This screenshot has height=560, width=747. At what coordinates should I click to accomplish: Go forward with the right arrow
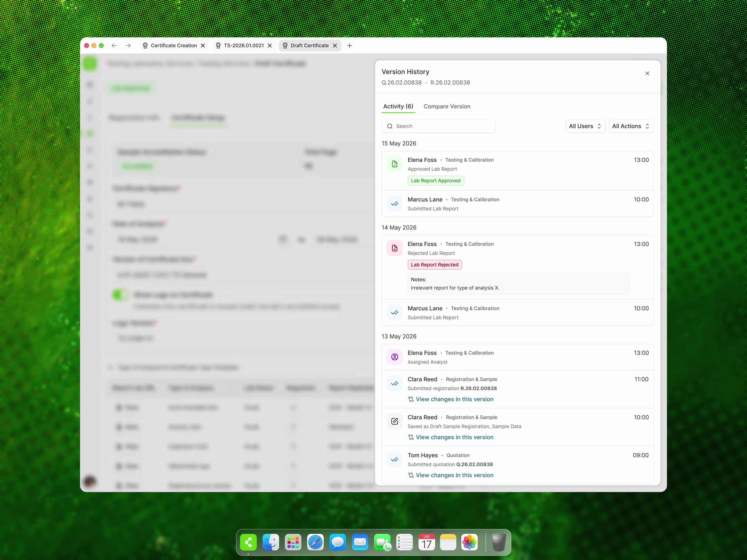tap(128, 46)
